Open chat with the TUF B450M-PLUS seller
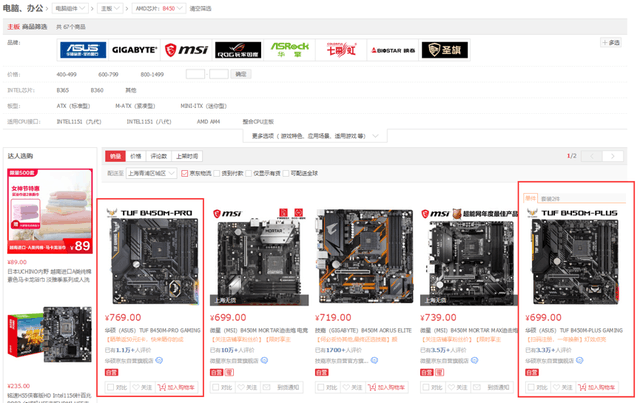This screenshot has width=640, height=403. pos(580,361)
